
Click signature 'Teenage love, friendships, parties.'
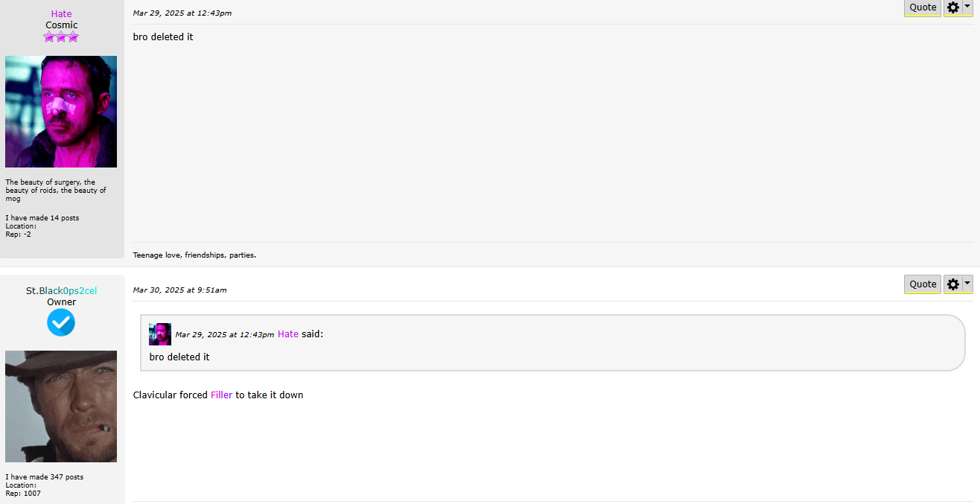195,255
